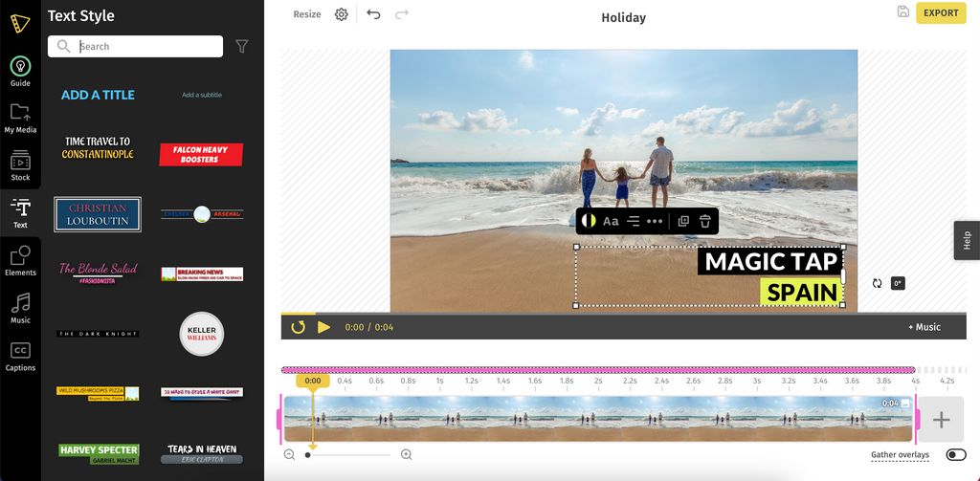Choose 'Time Travel to Constantinople' text style
The height and width of the screenshot is (481, 980).
point(98,148)
